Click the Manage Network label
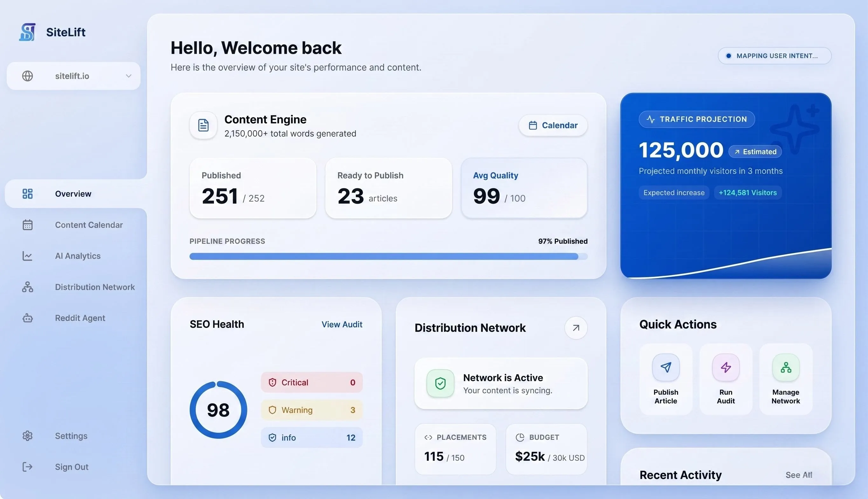868x499 pixels. click(x=786, y=397)
